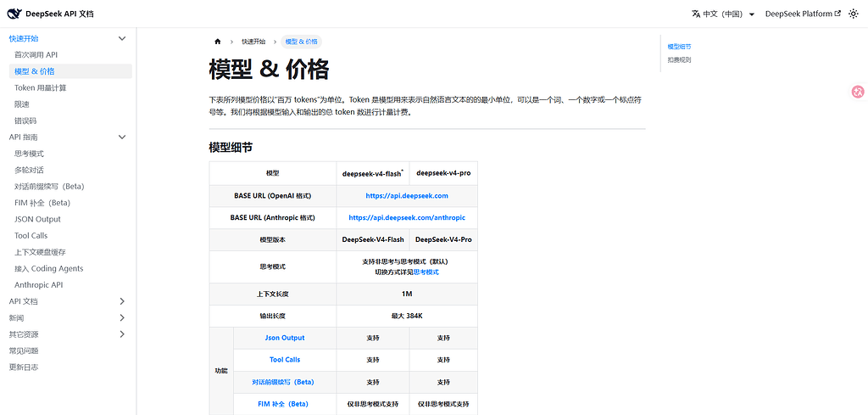Expand the API 文档 sidebar chevron
The height and width of the screenshot is (415, 868).
pyautogui.click(x=122, y=301)
